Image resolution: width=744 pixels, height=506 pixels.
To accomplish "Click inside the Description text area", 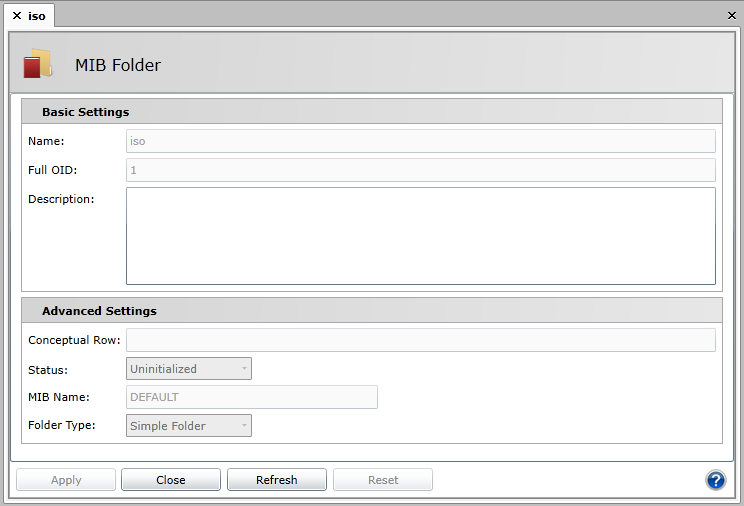I will pos(420,236).
